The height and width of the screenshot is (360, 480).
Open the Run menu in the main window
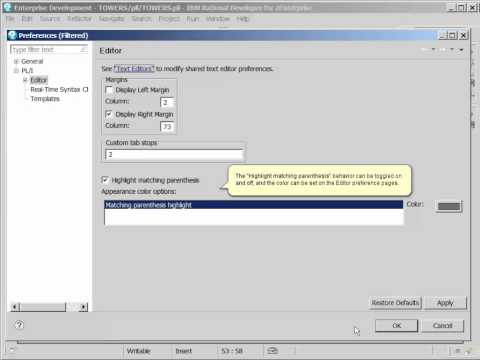(x=193, y=19)
